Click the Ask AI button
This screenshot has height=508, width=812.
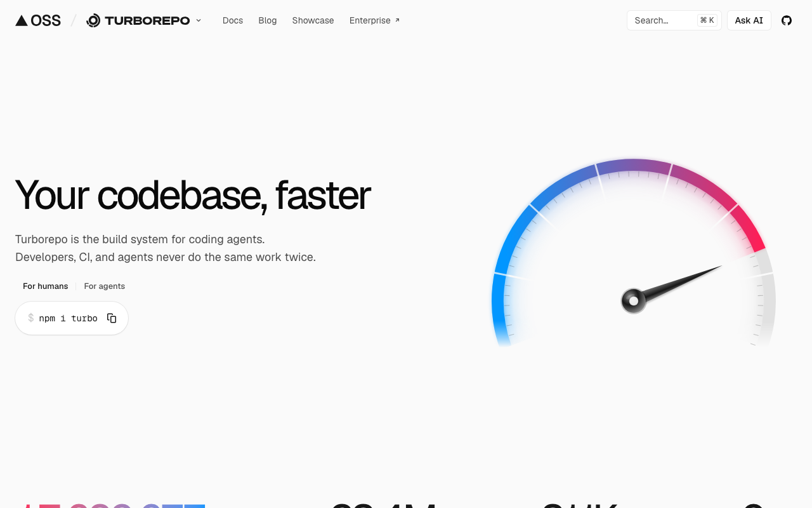[x=749, y=20]
